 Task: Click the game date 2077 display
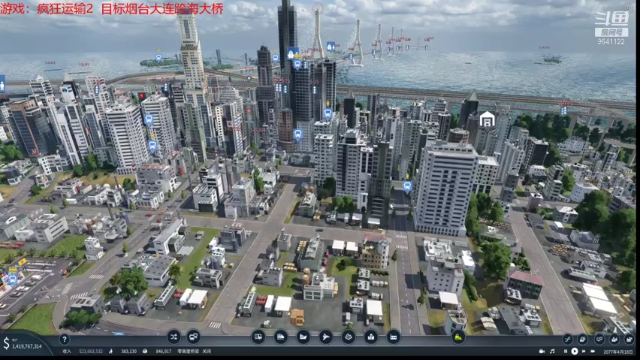point(618,351)
